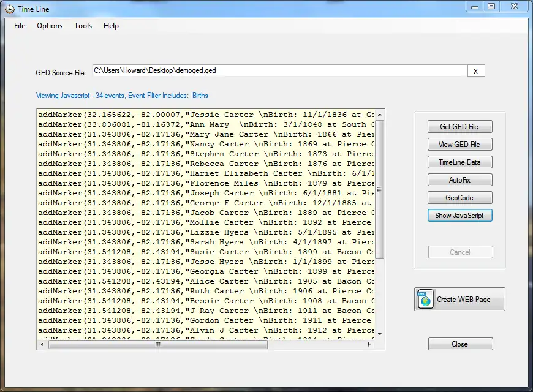Click the Close button at bottom right

[460, 344]
